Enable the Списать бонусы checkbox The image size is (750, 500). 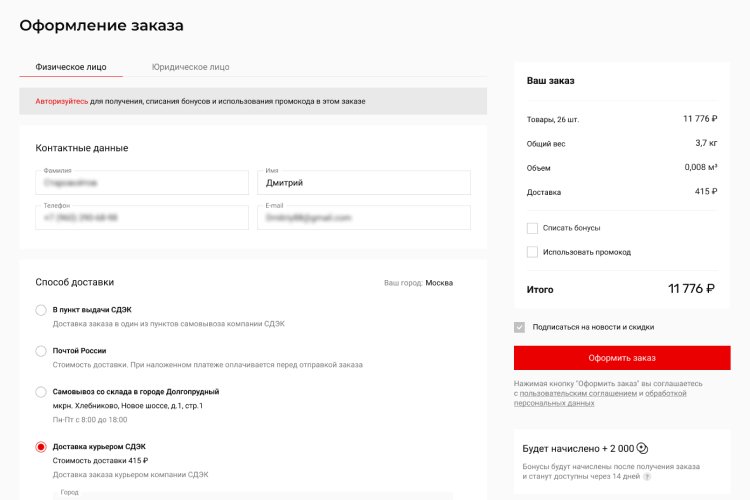533,228
